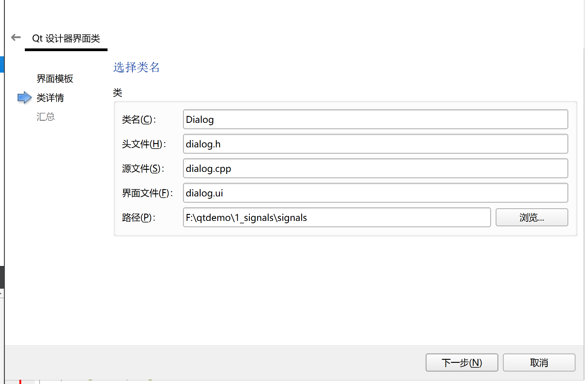The width and height of the screenshot is (588, 384).
Task: Click the 路径(P) label
Action: click(139, 218)
